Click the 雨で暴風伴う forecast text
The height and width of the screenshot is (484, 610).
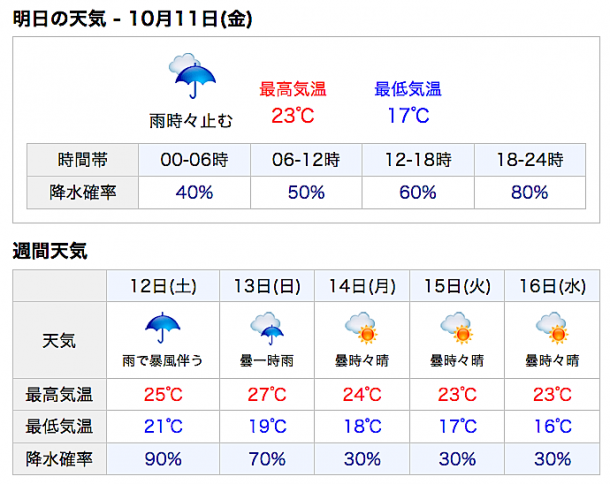(x=163, y=361)
